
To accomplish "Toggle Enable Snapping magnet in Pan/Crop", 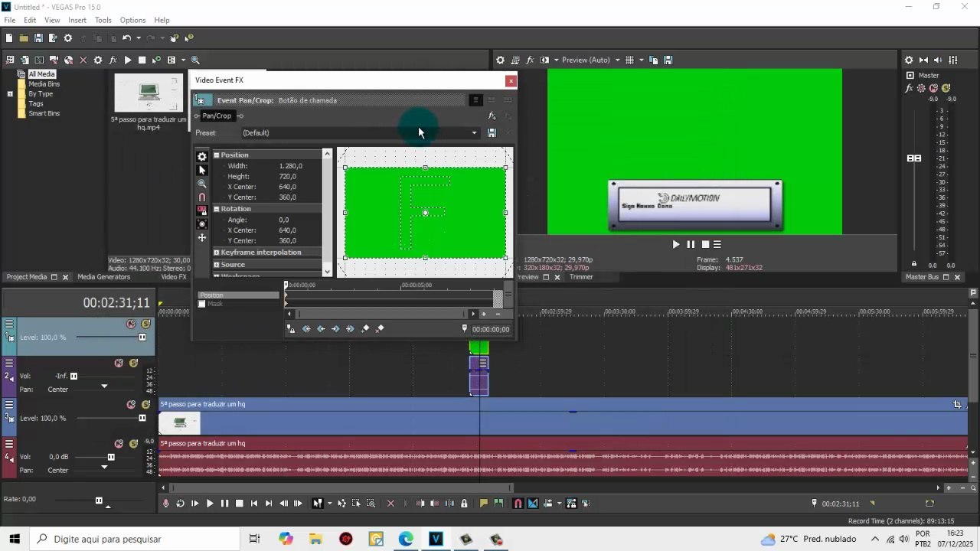I will coord(202,197).
